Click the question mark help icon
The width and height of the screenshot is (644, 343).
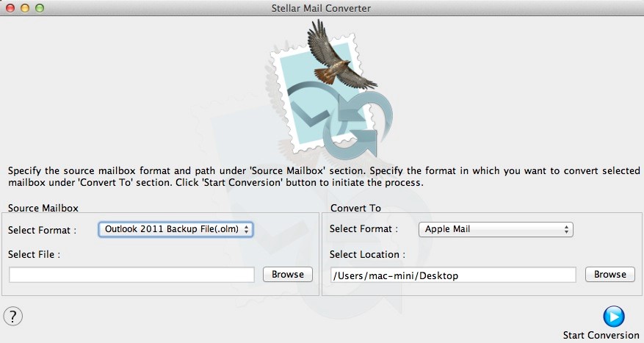(13, 316)
